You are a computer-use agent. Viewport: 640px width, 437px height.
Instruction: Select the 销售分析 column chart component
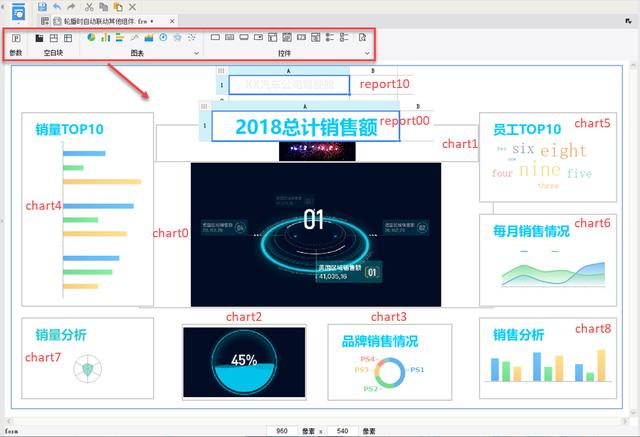pyautogui.click(x=548, y=358)
